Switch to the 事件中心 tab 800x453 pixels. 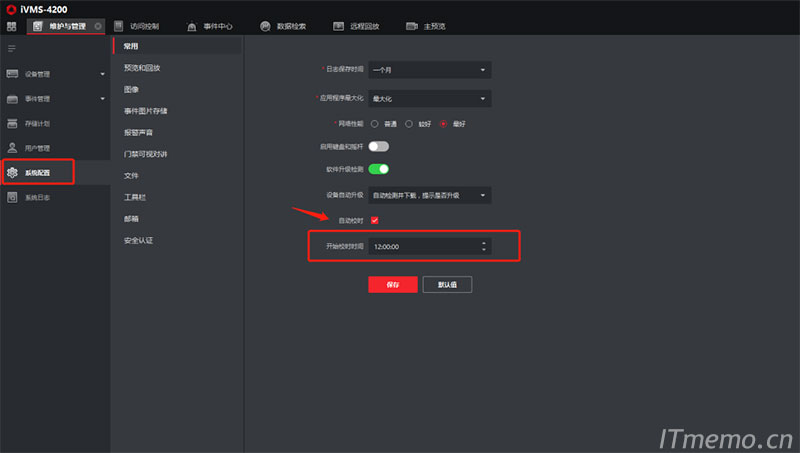point(209,26)
